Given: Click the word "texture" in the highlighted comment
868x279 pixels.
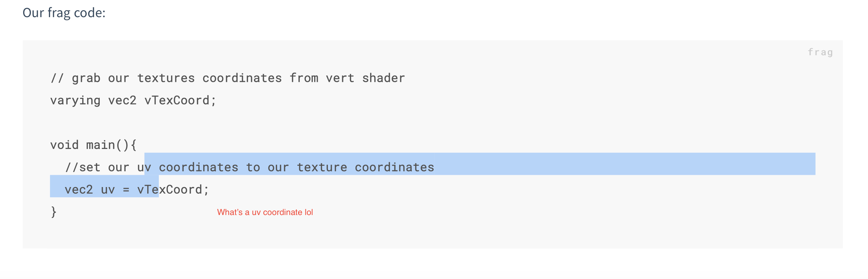Looking at the screenshot, I should tap(322, 167).
